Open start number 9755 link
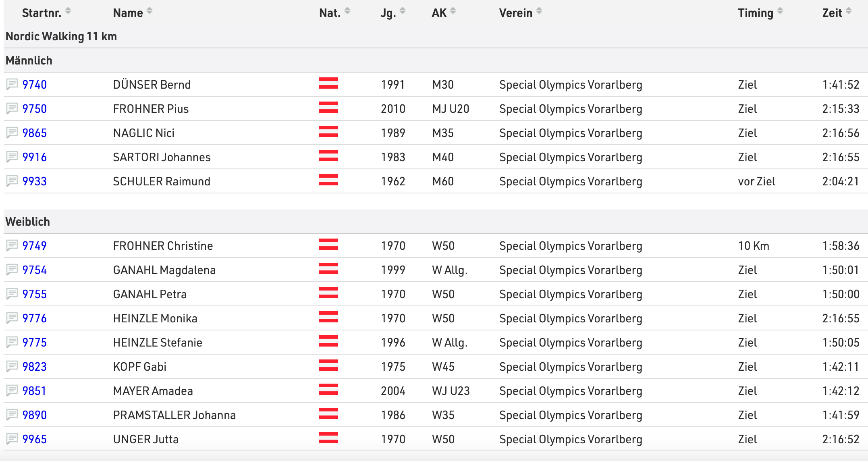The image size is (868, 461). coord(35,294)
